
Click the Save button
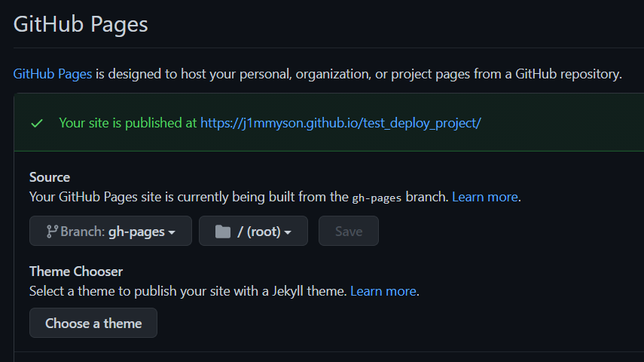coord(349,232)
